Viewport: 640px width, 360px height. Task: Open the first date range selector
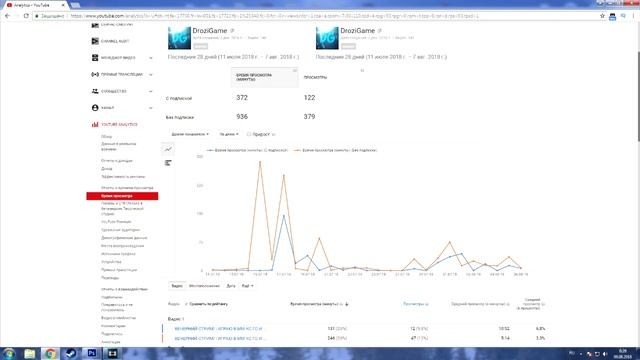(233, 57)
